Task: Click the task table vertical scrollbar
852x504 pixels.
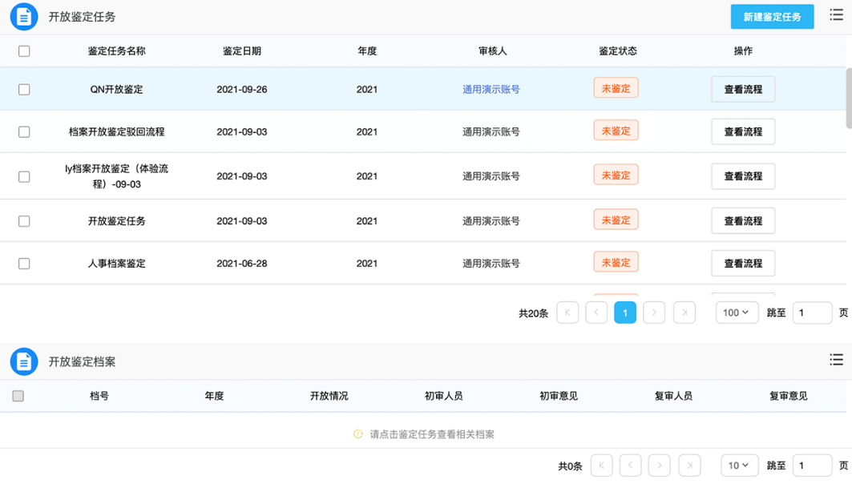Action: coord(848,96)
